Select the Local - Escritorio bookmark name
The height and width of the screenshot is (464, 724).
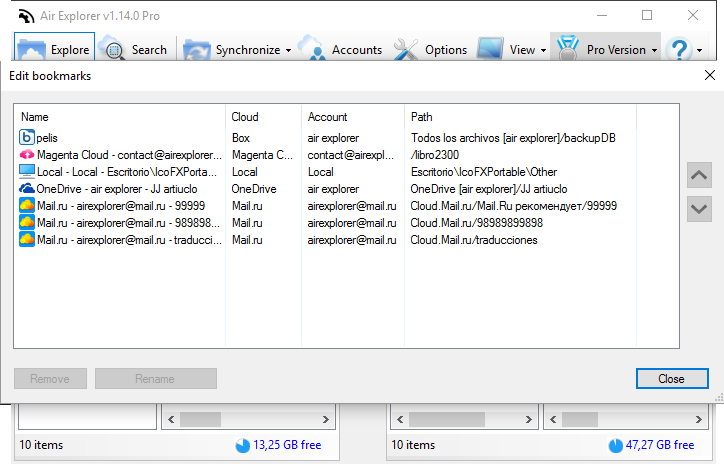point(127,172)
